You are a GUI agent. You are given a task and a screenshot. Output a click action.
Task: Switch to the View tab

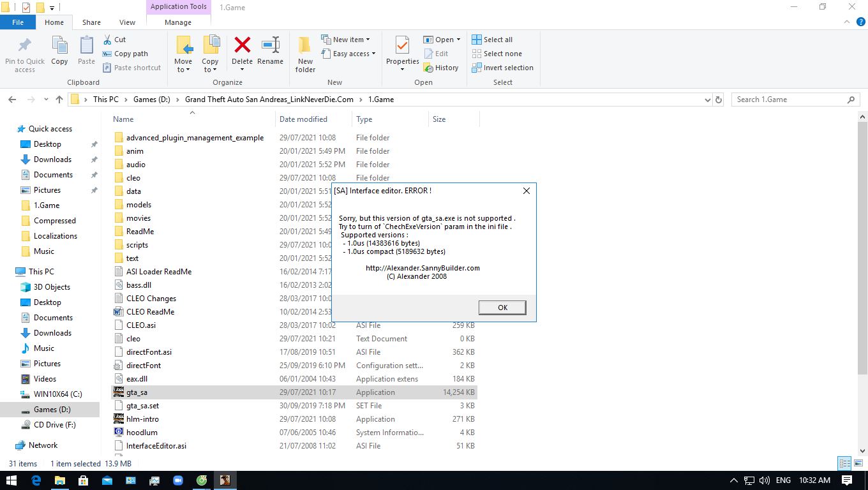[126, 21]
